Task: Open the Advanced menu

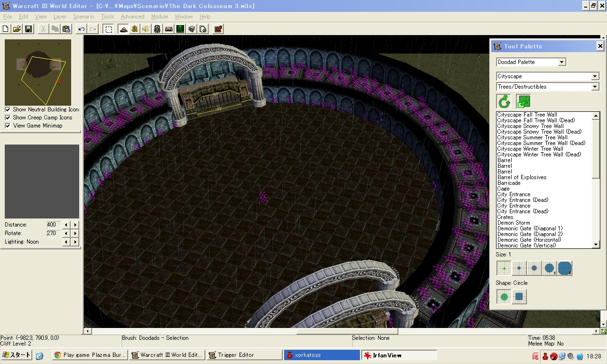Action: click(x=133, y=17)
